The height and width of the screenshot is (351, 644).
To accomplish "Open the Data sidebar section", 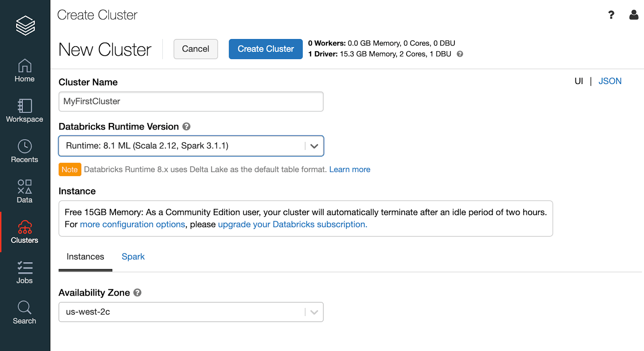I will [x=25, y=191].
